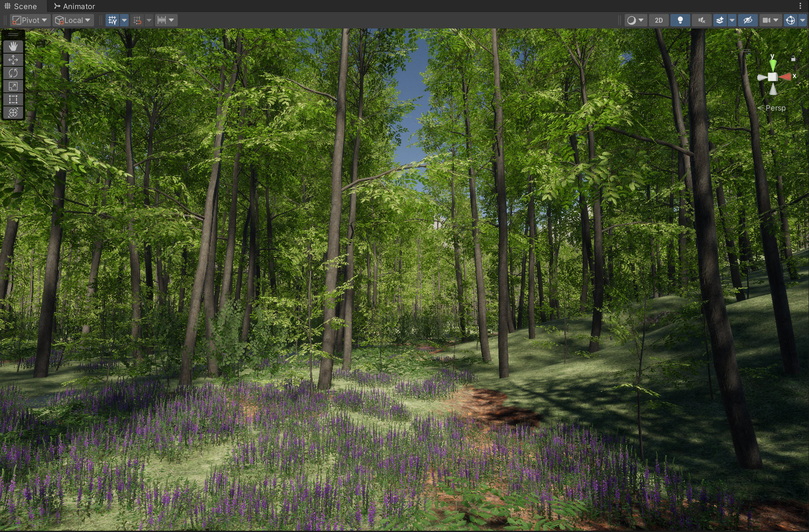The width and height of the screenshot is (809, 532).
Task: Click the red X axis cone on gizmo
Action: pos(786,77)
